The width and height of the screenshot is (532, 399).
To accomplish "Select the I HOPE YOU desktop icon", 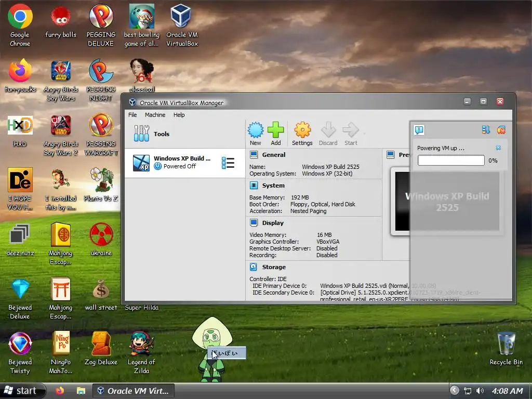I will [20, 189].
